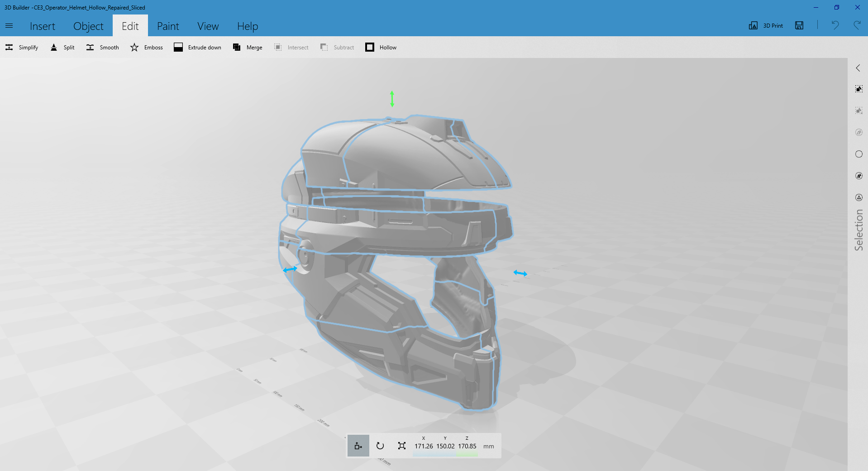The image size is (868, 471).
Task: Click the Intersect tool
Action: [291, 47]
